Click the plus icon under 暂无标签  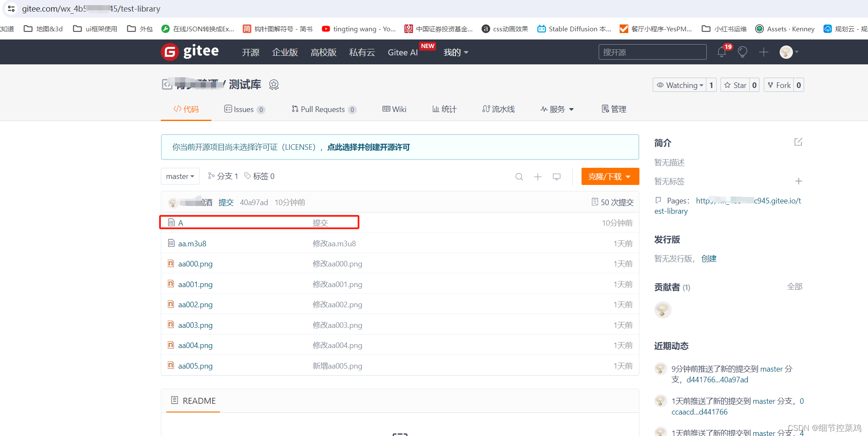click(x=799, y=181)
